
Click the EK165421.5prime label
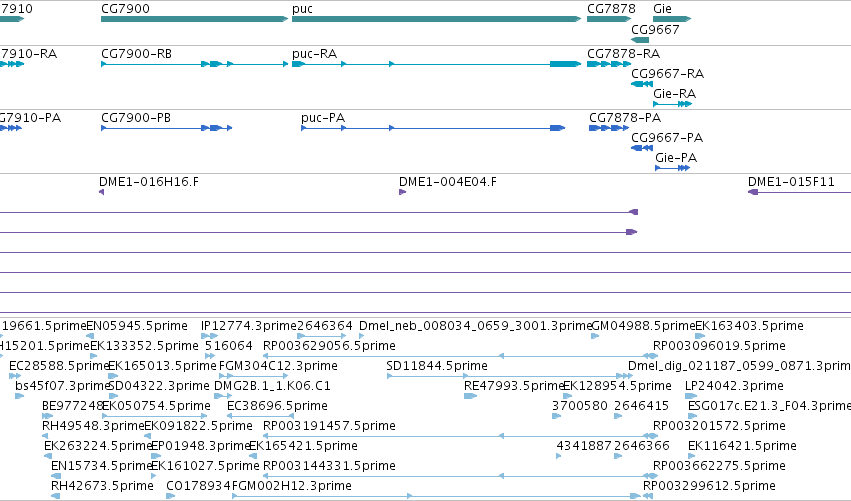303,446
